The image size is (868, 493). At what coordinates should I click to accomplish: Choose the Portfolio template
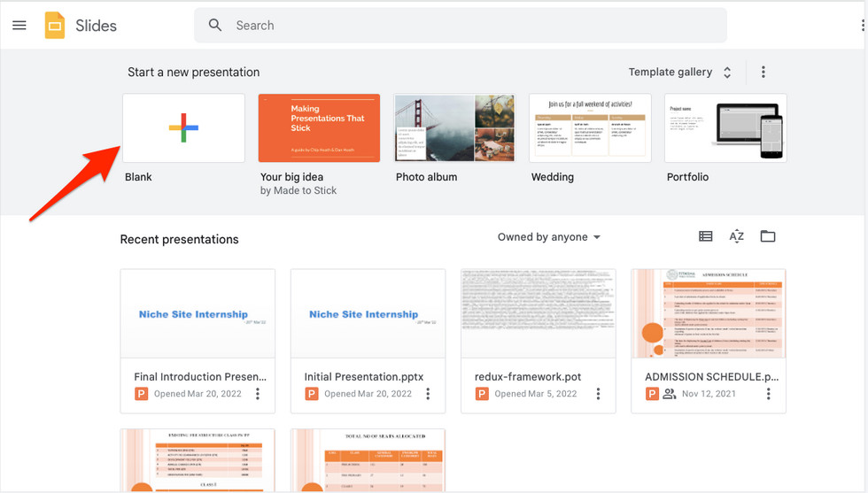pyautogui.click(x=725, y=127)
